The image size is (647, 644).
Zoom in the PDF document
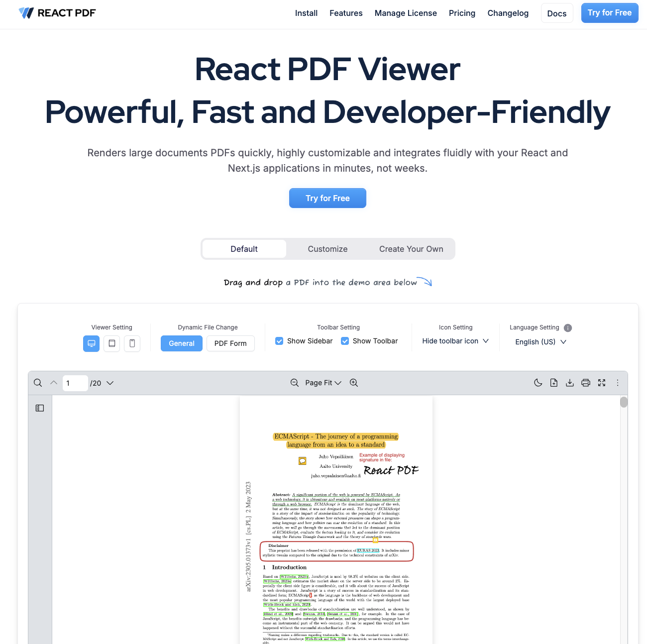tap(354, 383)
